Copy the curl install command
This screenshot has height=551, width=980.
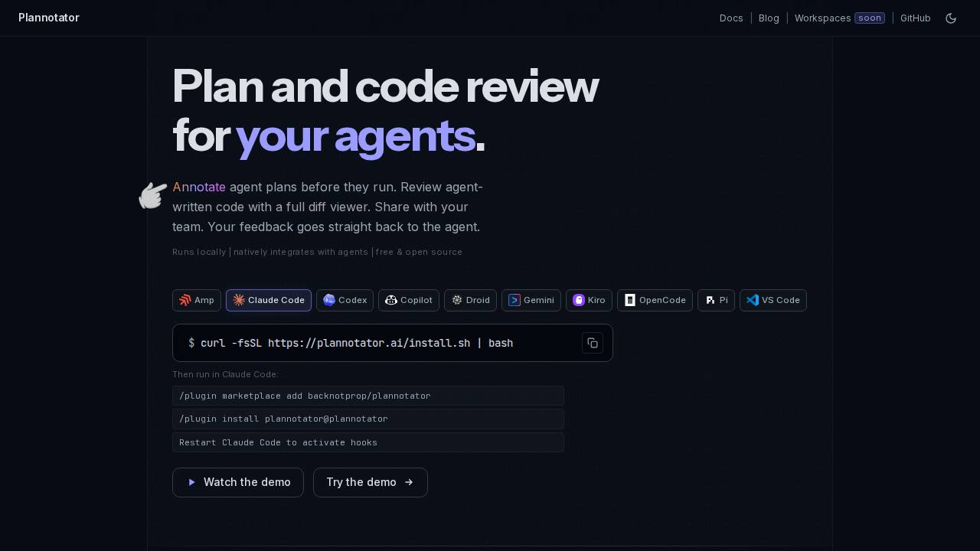point(593,343)
